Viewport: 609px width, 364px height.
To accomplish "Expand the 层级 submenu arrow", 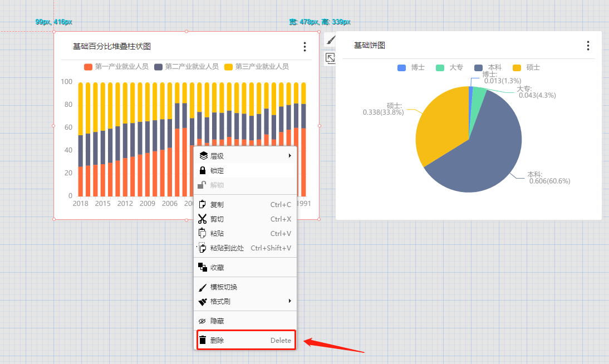I will [290, 156].
